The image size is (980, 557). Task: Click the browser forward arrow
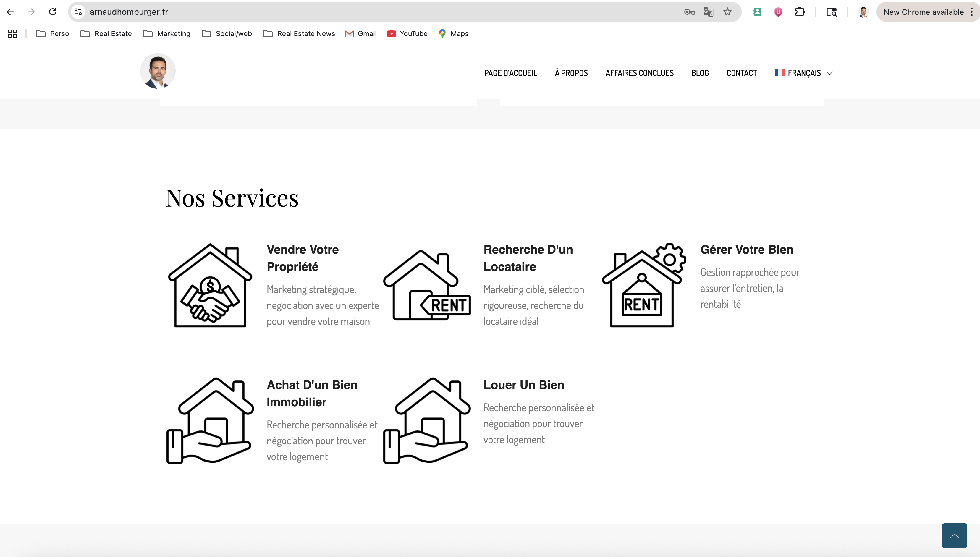coord(31,12)
